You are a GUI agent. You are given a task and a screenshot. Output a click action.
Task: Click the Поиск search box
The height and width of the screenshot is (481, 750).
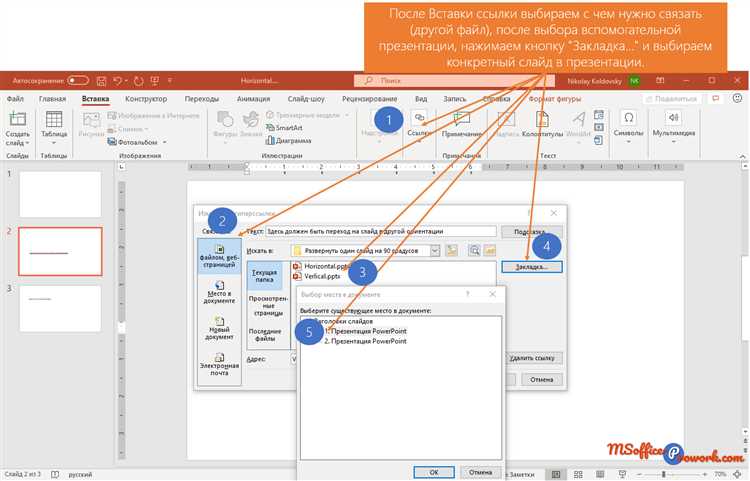pyautogui.click(x=454, y=81)
